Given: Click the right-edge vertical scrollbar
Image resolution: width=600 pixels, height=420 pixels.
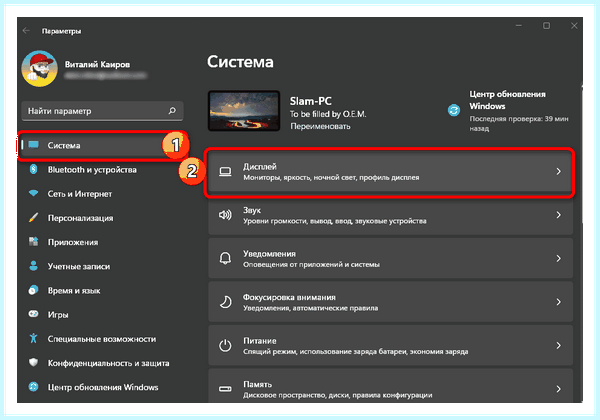Looking at the screenshot, I should point(582,153).
